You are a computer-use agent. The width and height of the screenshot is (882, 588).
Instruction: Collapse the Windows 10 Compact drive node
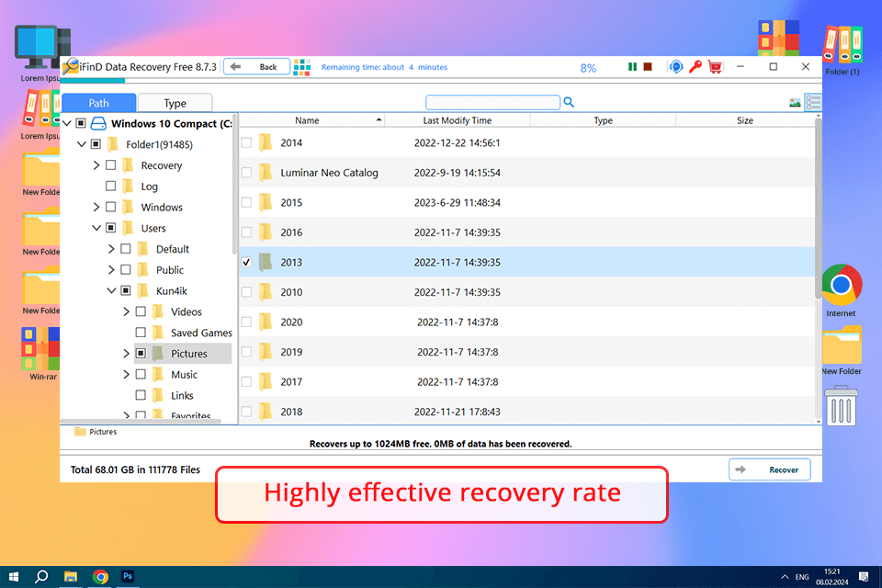[x=67, y=123]
